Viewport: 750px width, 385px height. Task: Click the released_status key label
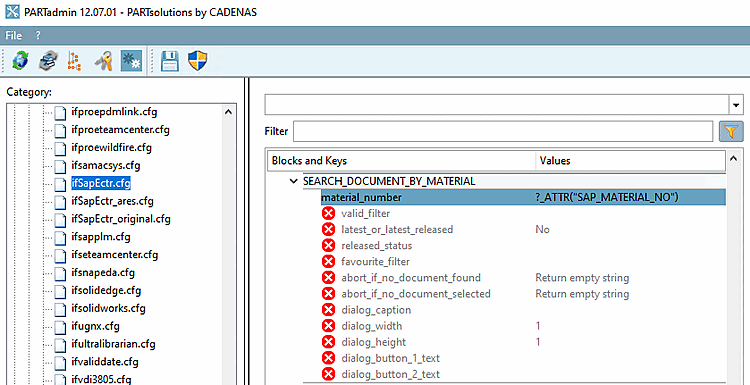click(376, 245)
